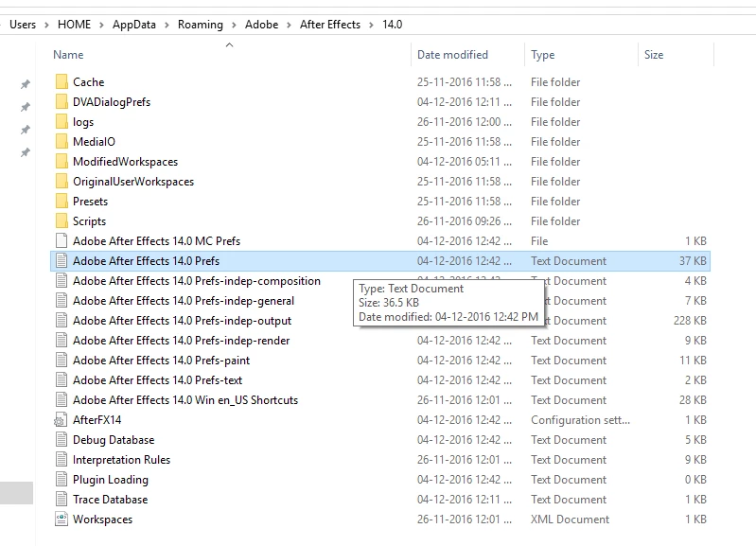Select the ModifiedWorkspaces folder icon

tap(62, 162)
